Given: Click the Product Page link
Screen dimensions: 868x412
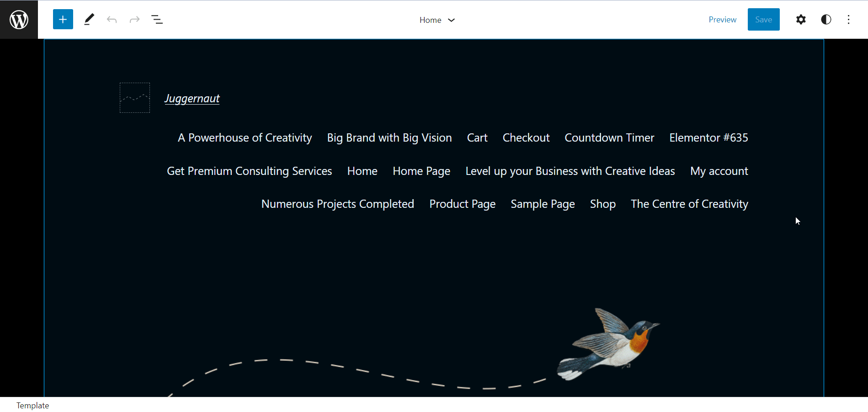Looking at the screenshot, I should tap(463, 204).
